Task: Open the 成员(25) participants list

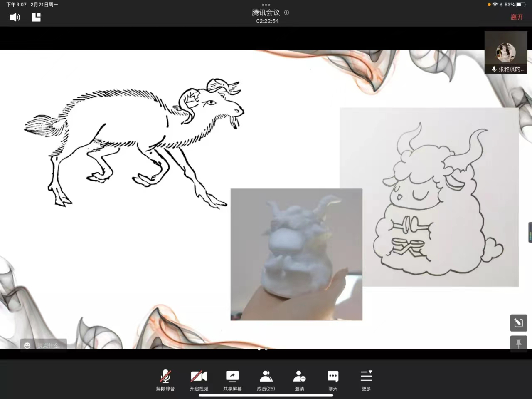Action: 266,380
